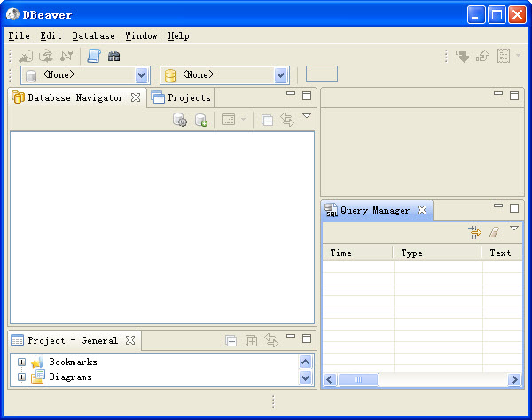Expand the Diagrams tree node

click(22, 377)
